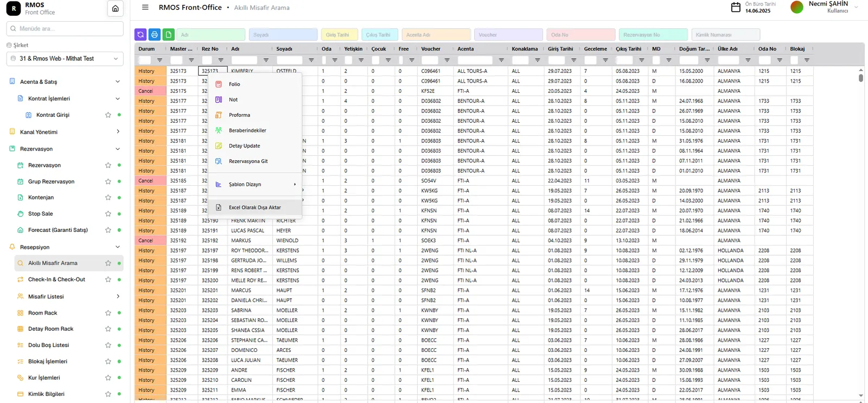Screen dimensions: 868x403
Task: Navigate to Check-In & Check-Out
Action: tap(56, 280)
